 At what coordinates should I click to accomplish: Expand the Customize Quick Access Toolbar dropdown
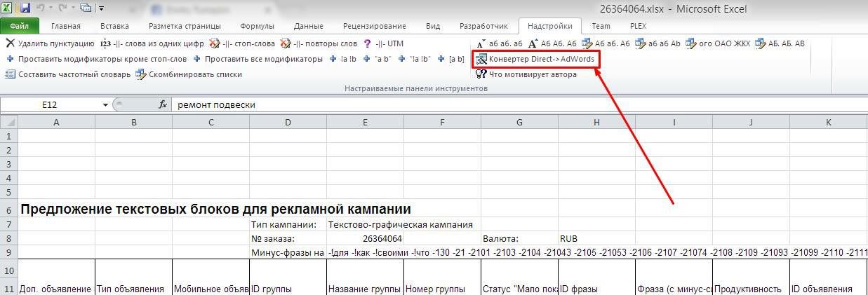102,8
